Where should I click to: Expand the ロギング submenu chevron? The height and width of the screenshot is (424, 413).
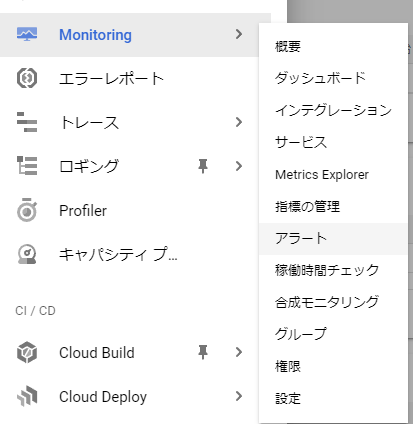[239, 166]
